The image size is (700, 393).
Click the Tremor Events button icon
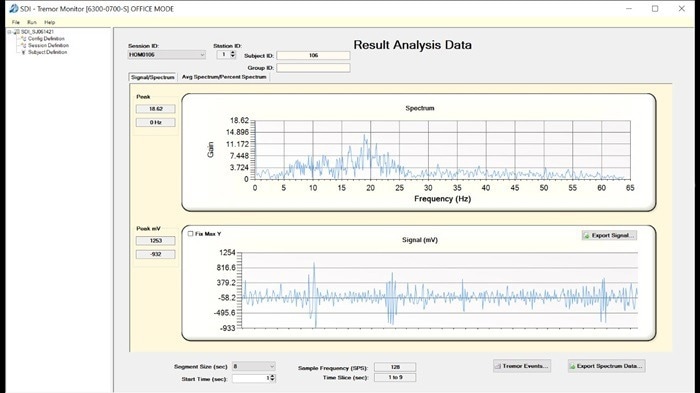click(498, 366)
